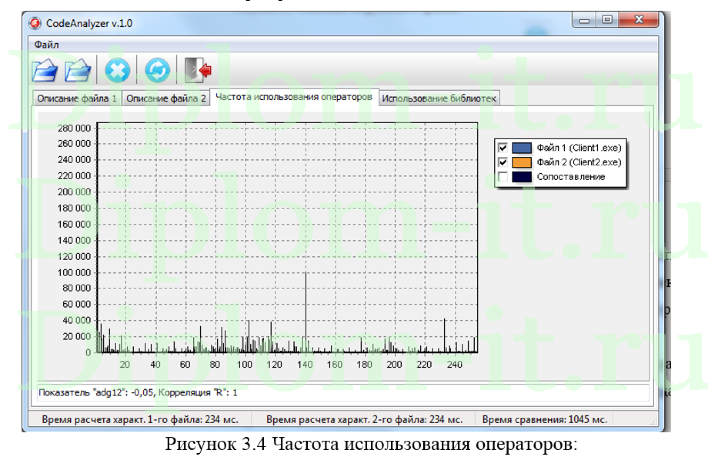The height and width of the screenshot is (460, 708).
Task: Click the blue Файл 1 legend color swatch
Action: point(522,146)
